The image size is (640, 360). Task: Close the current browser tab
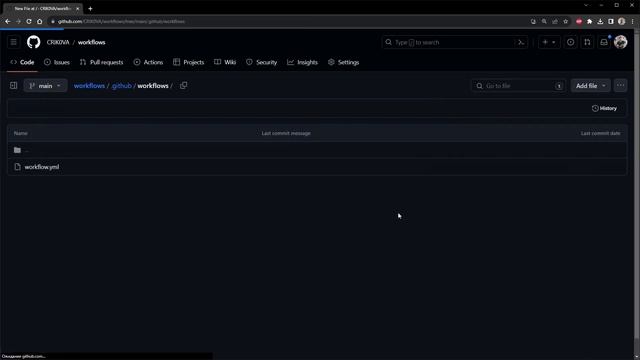[x=78, y=8]
